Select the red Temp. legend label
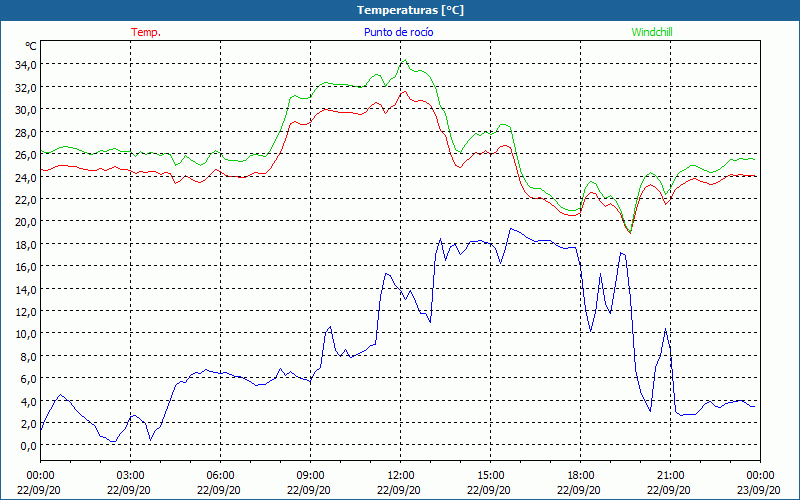The height and width of the screenshot is (500, 800). click(x=146, y=32)
